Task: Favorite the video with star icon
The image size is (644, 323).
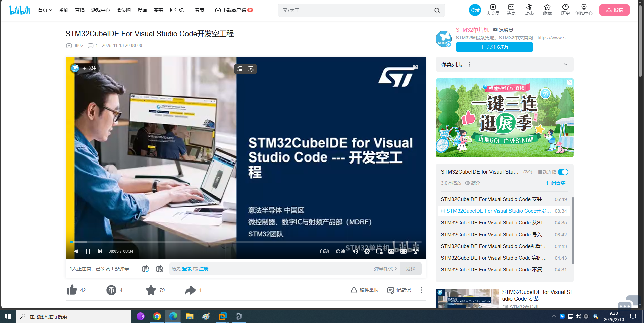Action: [151, 290]
